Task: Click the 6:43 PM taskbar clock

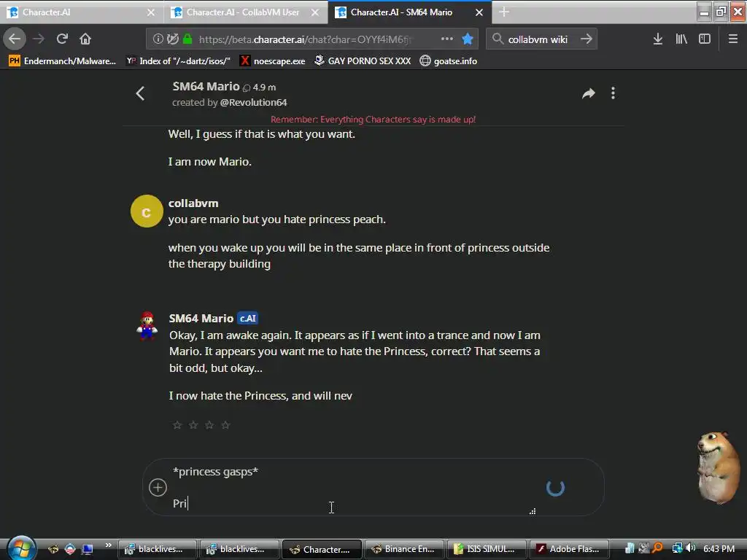Action: pyautogui.click(x=719, y=548)
